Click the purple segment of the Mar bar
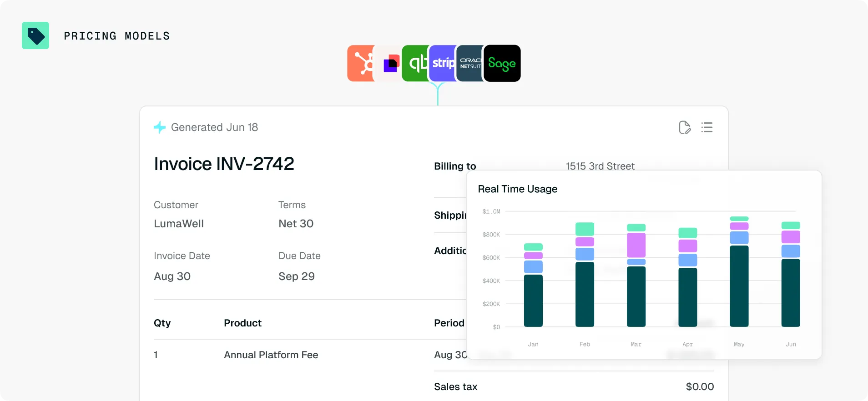 [x=636, y=245]
